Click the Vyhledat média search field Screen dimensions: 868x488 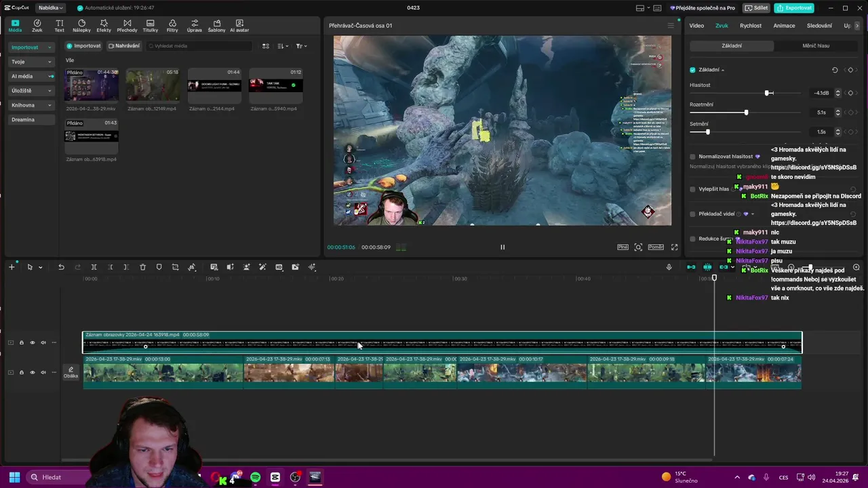pos(199,46)
